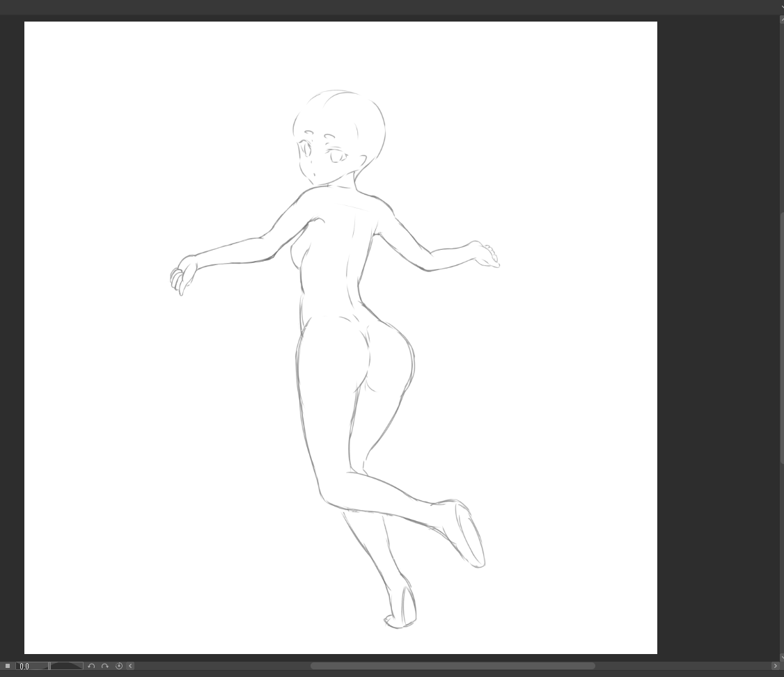Click the vertical scrollbar up arrow
Viewport: 784px width, 677px height.
click(x=782, y=19)
